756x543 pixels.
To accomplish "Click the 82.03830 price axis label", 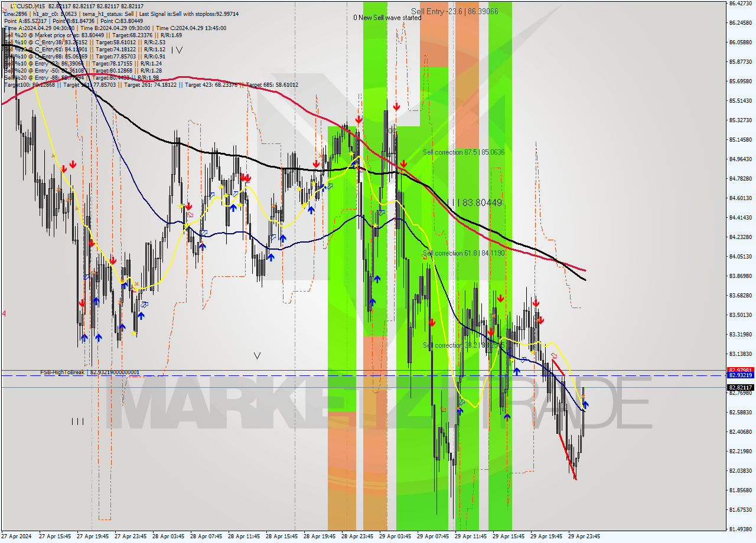I will point(741,471).
